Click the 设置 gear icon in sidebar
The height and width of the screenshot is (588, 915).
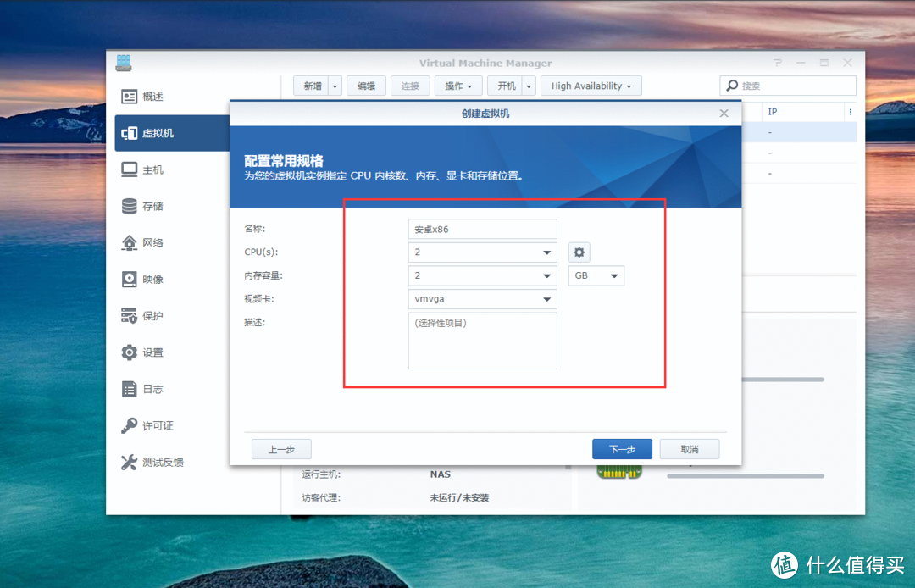pos(129,352)
